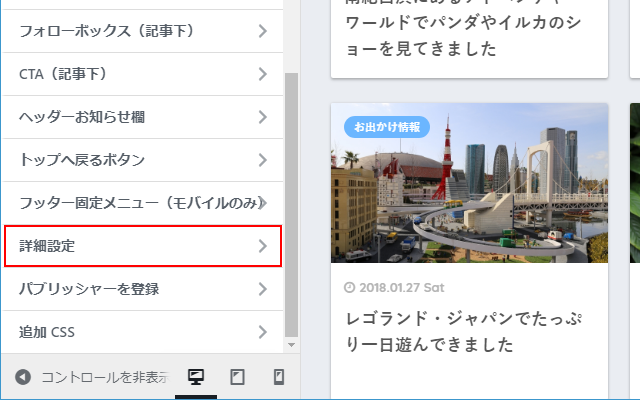This screenshot has height=400, width=640.
Task: Open 詳細設定 section
Action: (x=143, y=246)
